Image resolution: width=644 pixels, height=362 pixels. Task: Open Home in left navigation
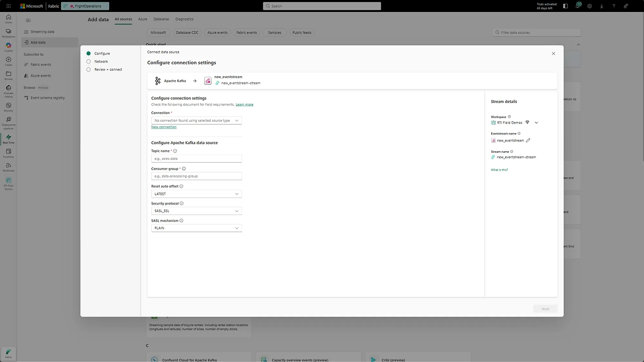8,19
